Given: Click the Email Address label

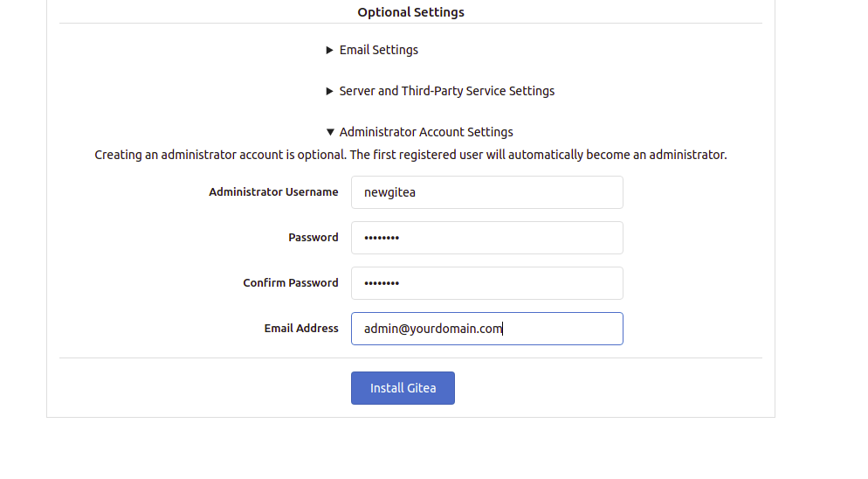Looking at the screenshot, I should point(301,328).
